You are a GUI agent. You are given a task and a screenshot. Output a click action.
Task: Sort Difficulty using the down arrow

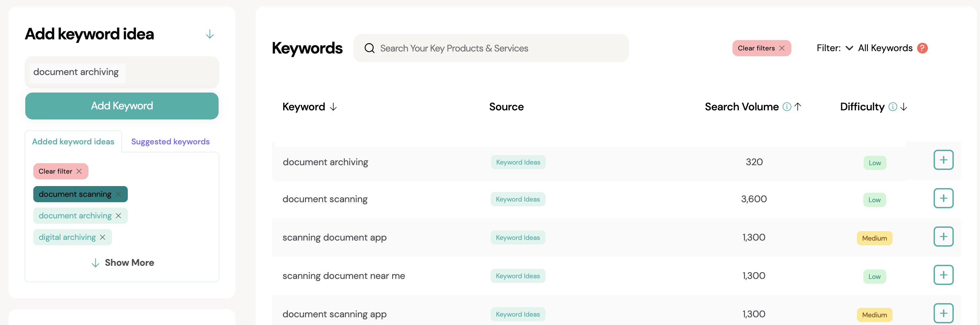[x=904, y=107]
